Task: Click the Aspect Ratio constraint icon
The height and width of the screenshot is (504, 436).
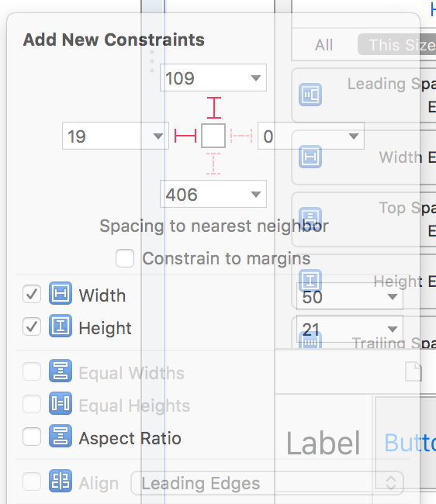Action: point(61,437)
